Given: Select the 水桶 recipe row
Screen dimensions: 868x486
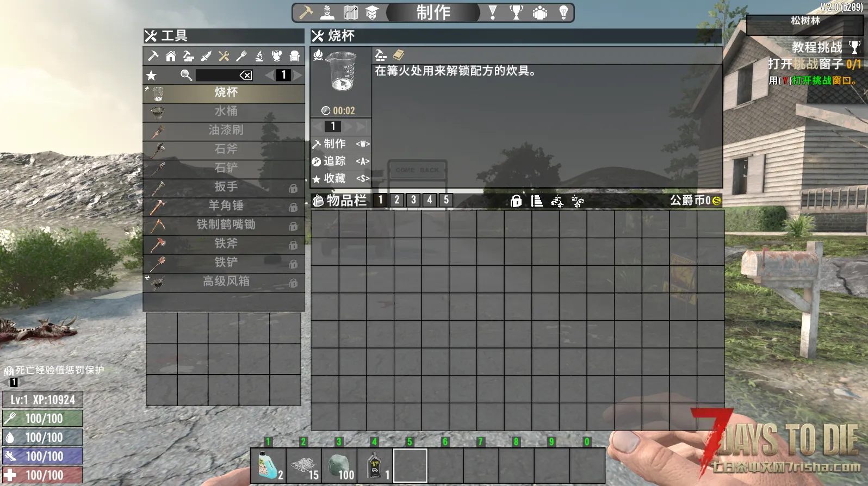Looking at the screenshot, I should pos(224,111).
